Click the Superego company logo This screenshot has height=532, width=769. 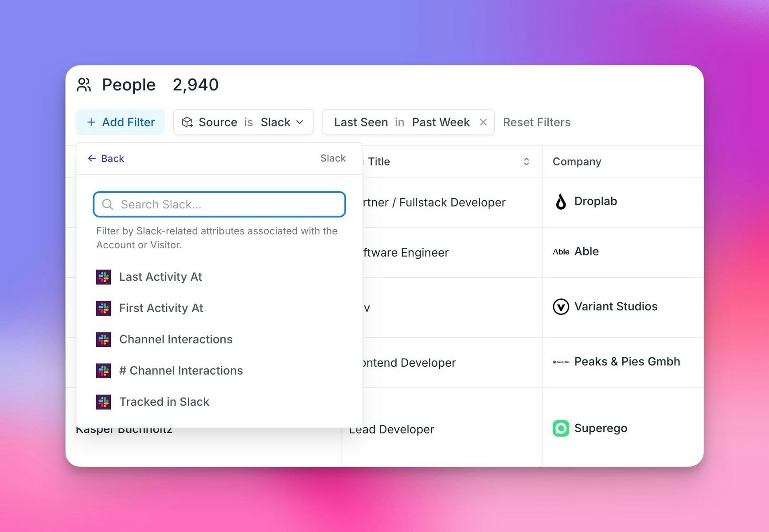click(x=561, y=428)
